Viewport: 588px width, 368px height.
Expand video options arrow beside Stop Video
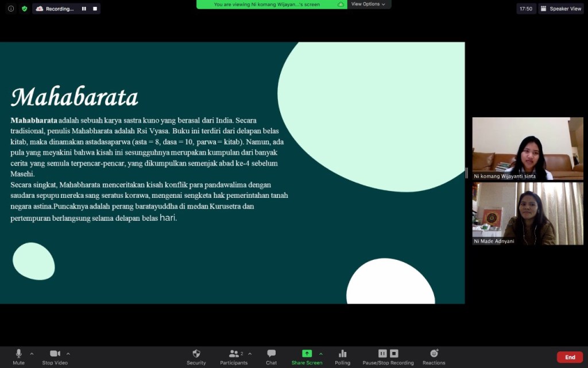pyautogui.click(x=68, y=354)
